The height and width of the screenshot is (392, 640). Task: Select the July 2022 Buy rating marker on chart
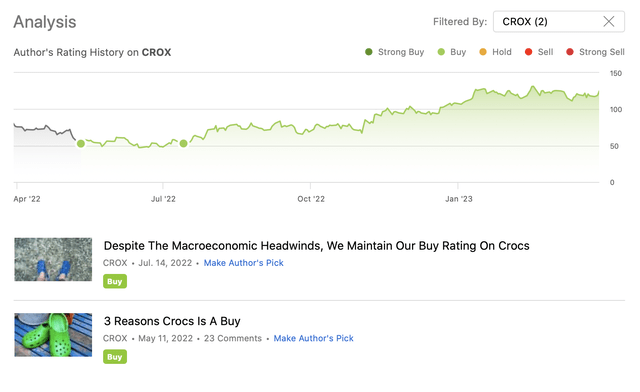184,143
